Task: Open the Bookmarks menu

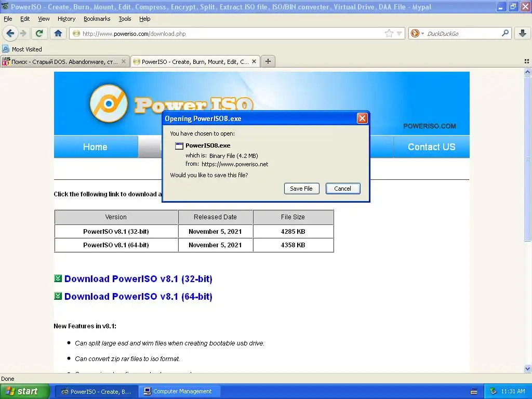Action: [97, 19]
